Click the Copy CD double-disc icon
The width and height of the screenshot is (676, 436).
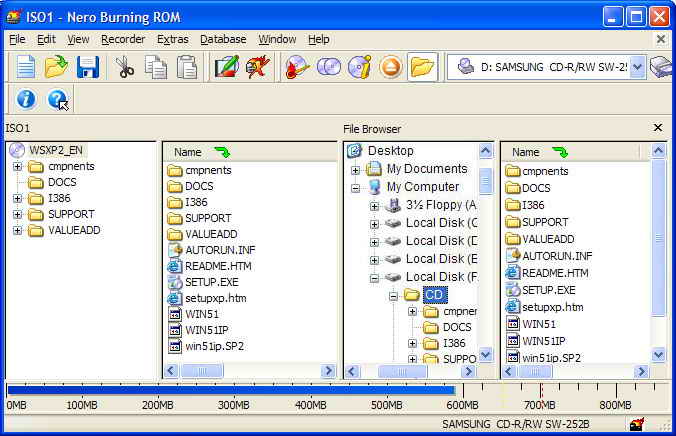tap(329, 67)
